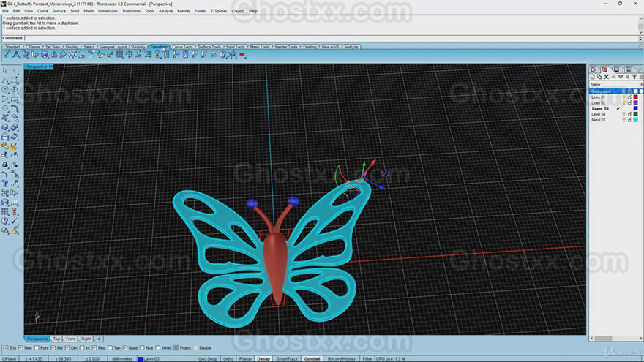Toggle Ortho in status bar
Screen dimensions: 644x362
point(228,359)
